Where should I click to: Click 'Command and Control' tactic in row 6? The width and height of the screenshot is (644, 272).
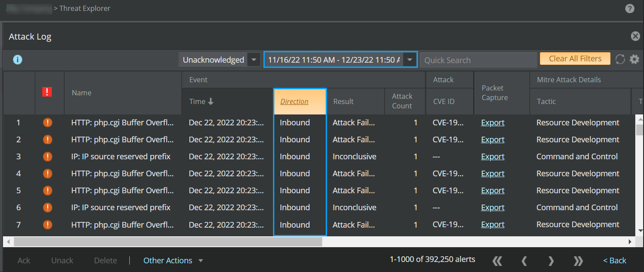[577, 208]
